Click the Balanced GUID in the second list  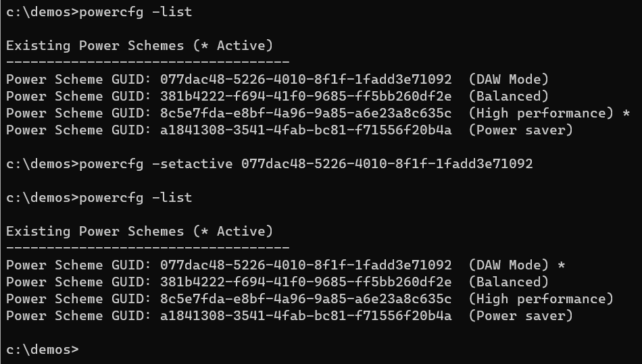(x=305, y=282)
